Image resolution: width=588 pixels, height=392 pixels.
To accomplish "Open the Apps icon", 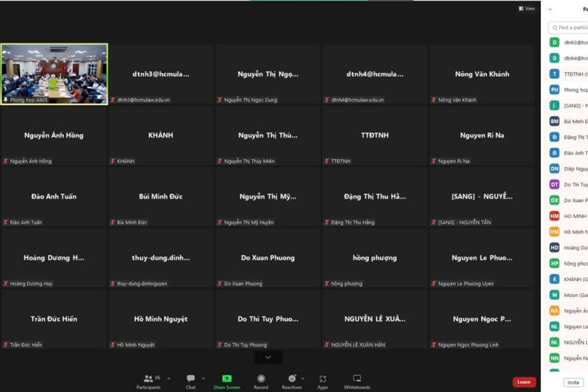I will click(323, 378).
